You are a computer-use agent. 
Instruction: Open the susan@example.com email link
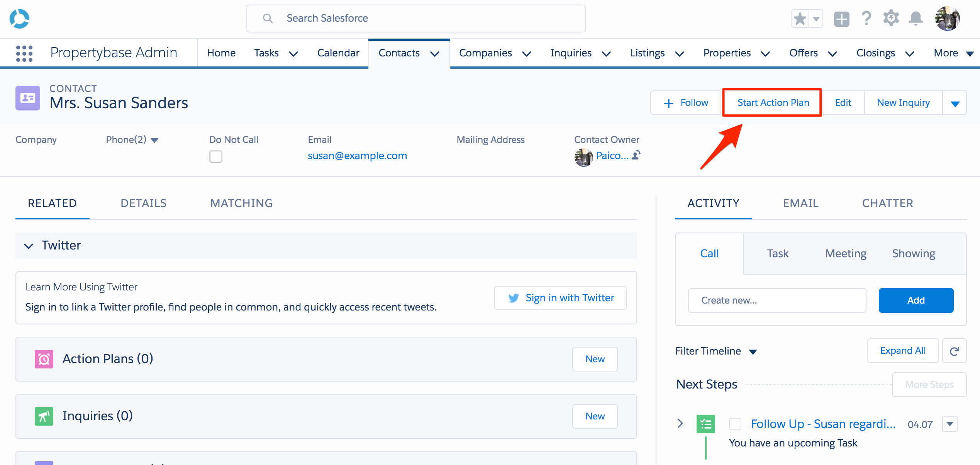(357, 156)
